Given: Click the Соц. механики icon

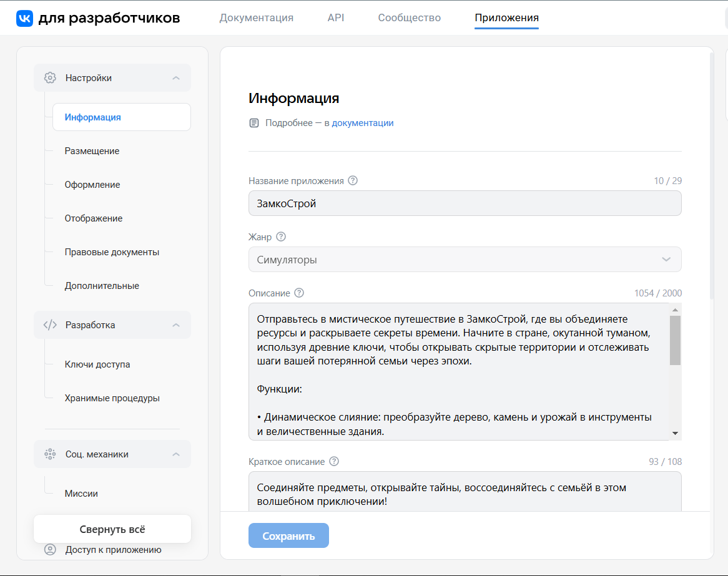Looking at the screenshot, I should coord(50,454).
